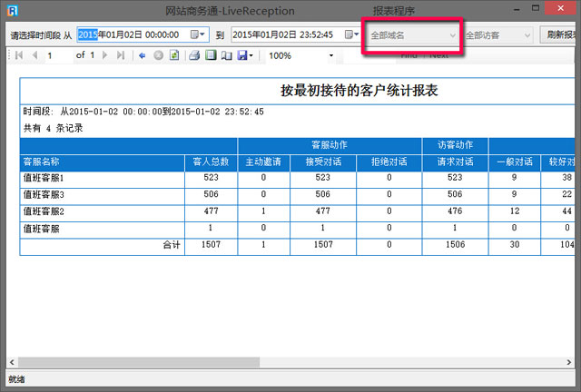Click the blue back-to-parent-report arrow
The width and height of the screenshot is (581, 392).
[142, 55]
